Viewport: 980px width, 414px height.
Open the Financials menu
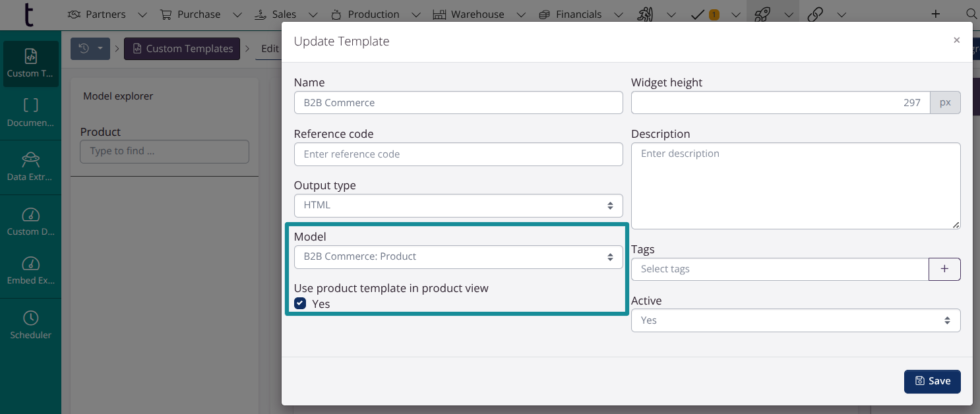click(x=578, y=15)
